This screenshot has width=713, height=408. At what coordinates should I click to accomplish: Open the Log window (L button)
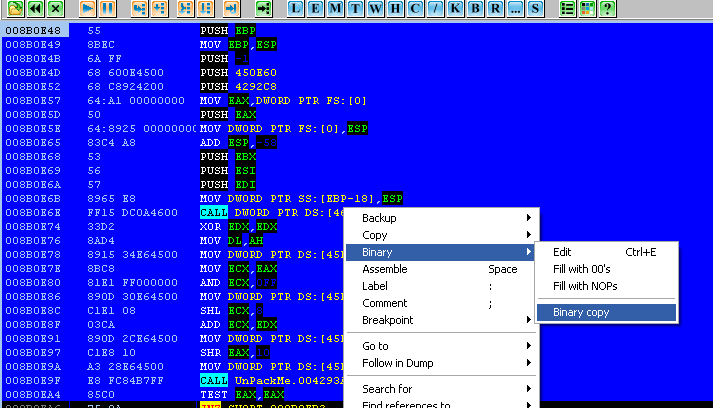(296, 8)
